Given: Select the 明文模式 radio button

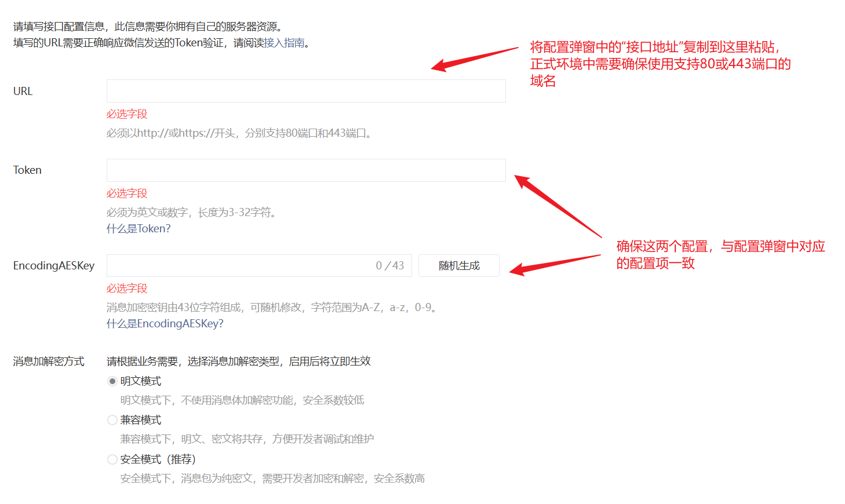Looking at the screenshot, I should point(112,381).
